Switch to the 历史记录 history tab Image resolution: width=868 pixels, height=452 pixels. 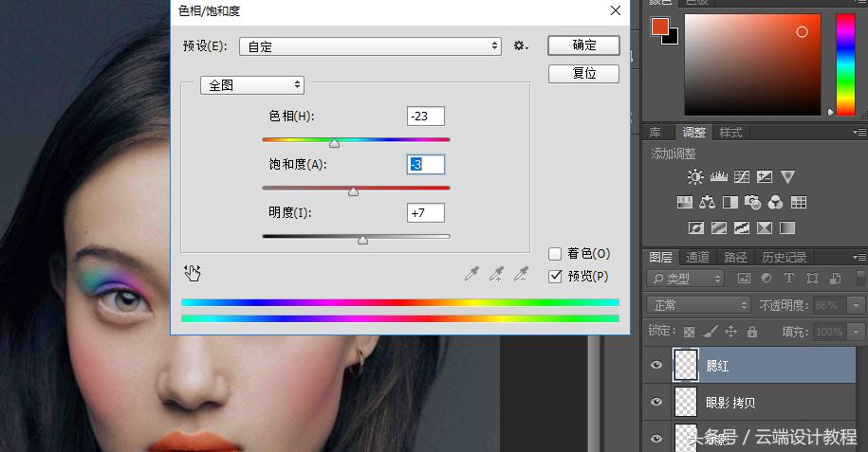point(784,257)
